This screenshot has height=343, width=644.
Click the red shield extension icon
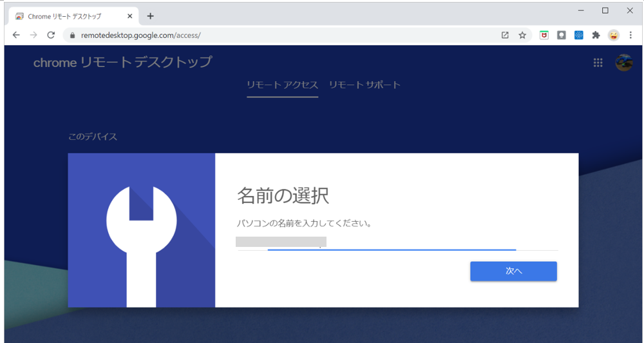point(544,35)
